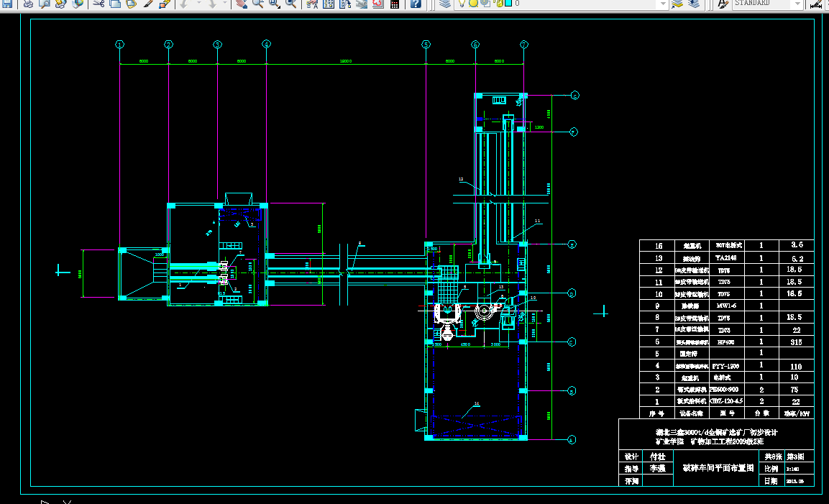
Task: Click Make Object's Layer Current
Action: pos(677,4)
